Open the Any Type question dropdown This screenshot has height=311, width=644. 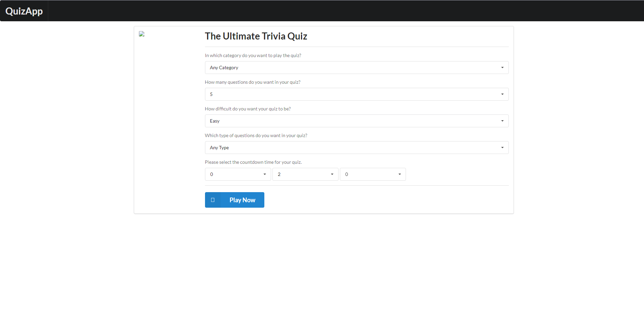pyautogui.click(x=357, y=148)
